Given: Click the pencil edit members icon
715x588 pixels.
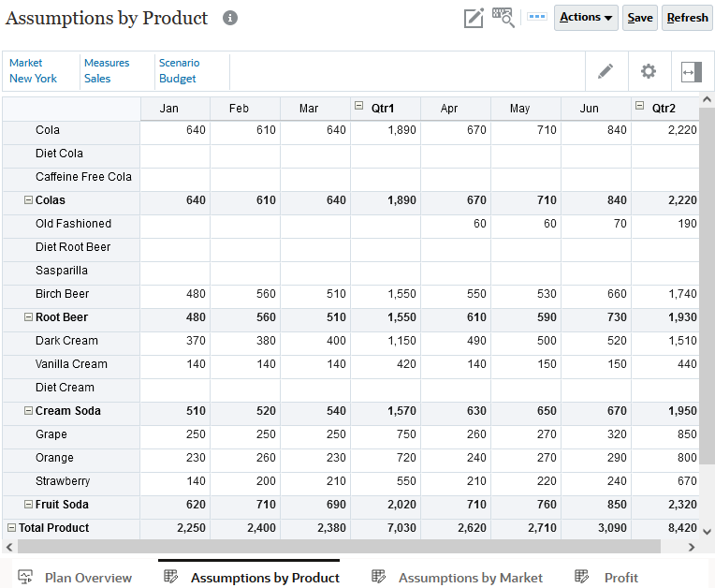Looking at the screenshot, I should [x=606, y=71].
